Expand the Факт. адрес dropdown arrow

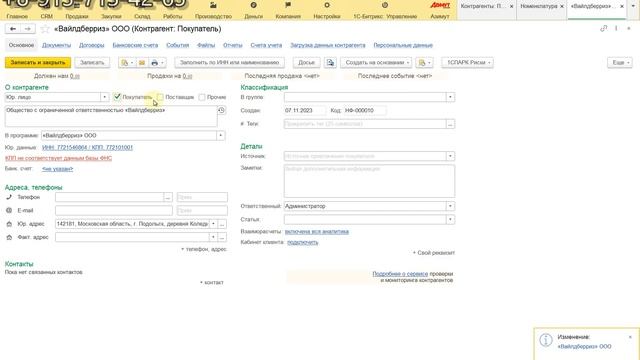pyautogui.click(x=213, y=237)
